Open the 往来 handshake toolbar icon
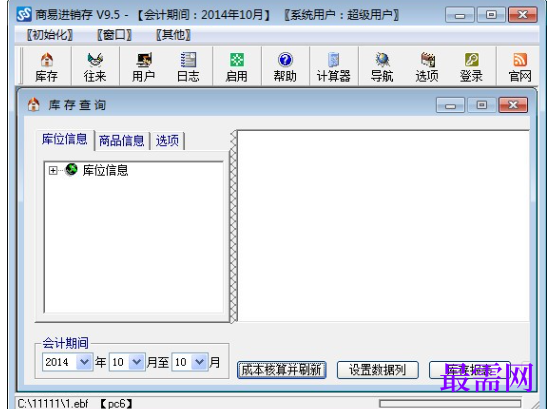This screenshot has height=409, width=552. point(95,67)
